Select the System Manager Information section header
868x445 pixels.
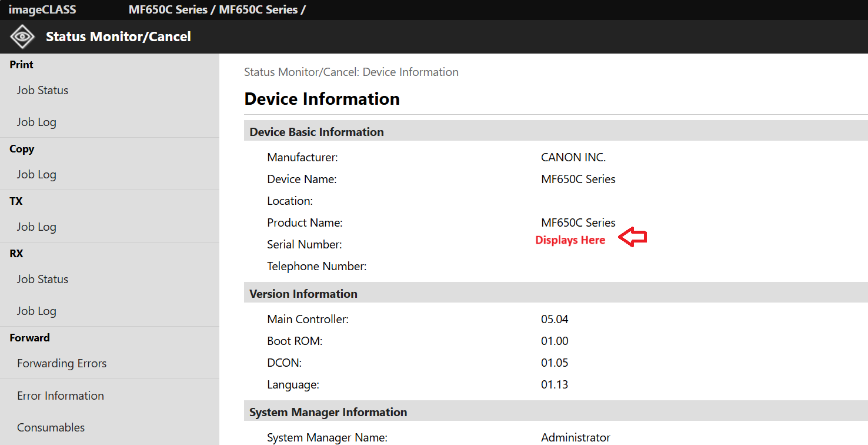(x=328, y=412)
